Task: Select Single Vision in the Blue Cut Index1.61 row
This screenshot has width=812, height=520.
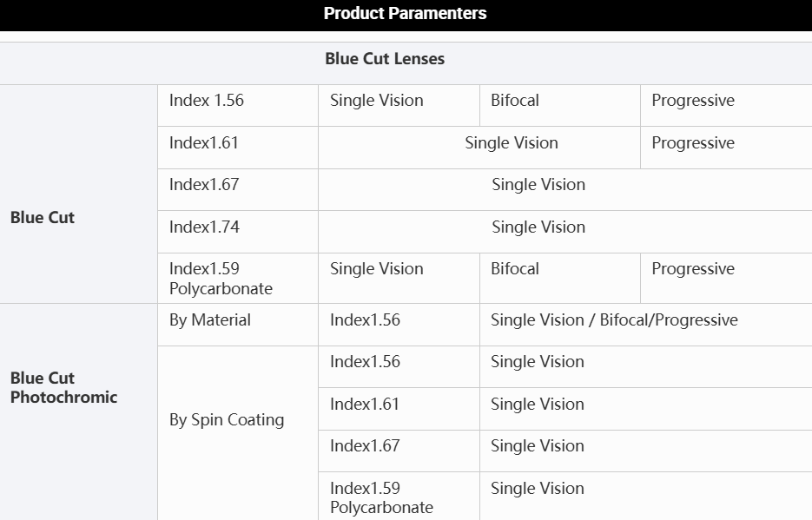Action: tap(512, 143)
